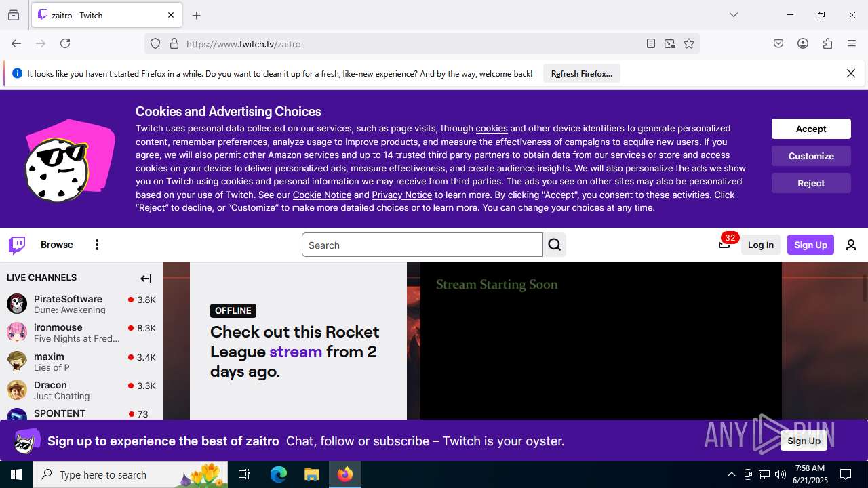This screenshot has width=868, height=488.
Task: Click the Sign Up button in the header
Action: tap(810, 245)
